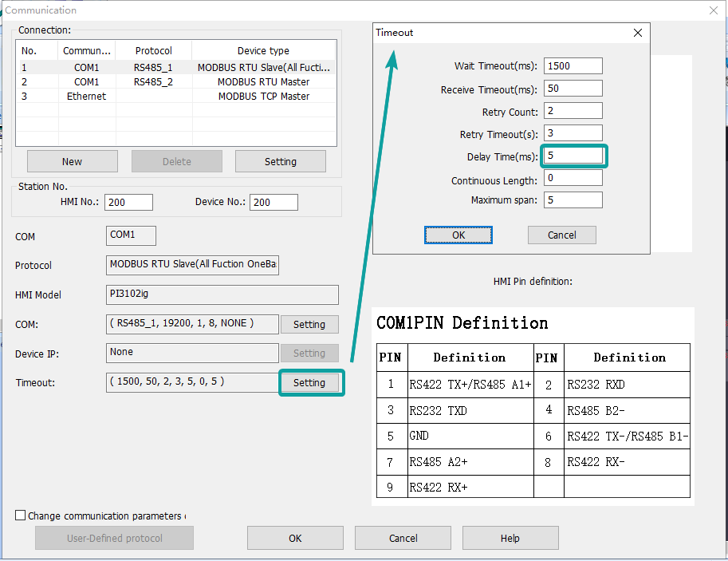The height and width of the screenshot is (561, 728).
Task: Click the COM parameters field RS485_1, 19200
Action: 192,324
